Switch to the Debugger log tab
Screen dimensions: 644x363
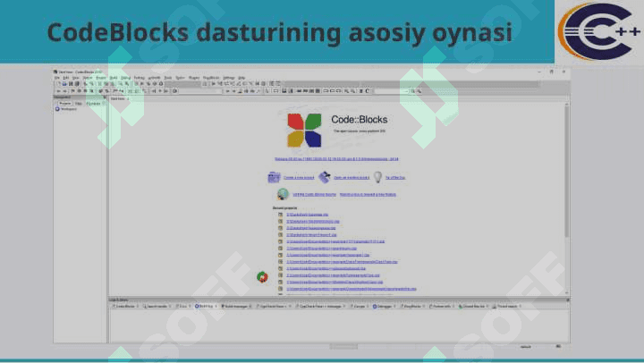click(384, 306)
